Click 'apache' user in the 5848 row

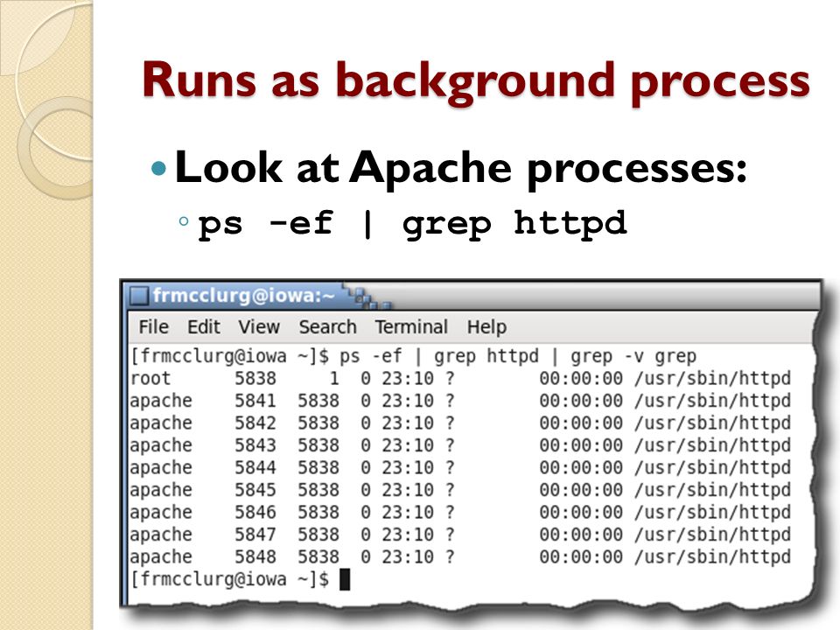tap(161, 558)
